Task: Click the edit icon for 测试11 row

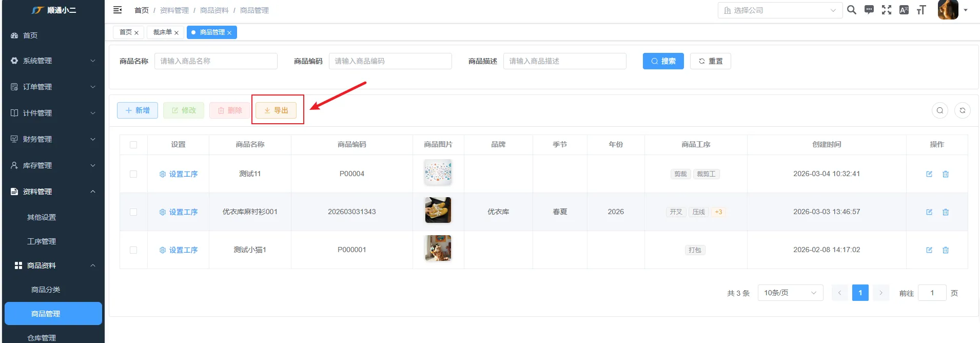Action: (x=929, y=174)
